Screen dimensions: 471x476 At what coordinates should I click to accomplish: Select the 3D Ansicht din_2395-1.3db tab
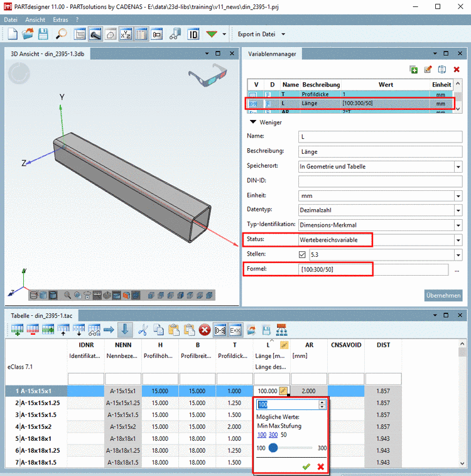click(47, 54)
